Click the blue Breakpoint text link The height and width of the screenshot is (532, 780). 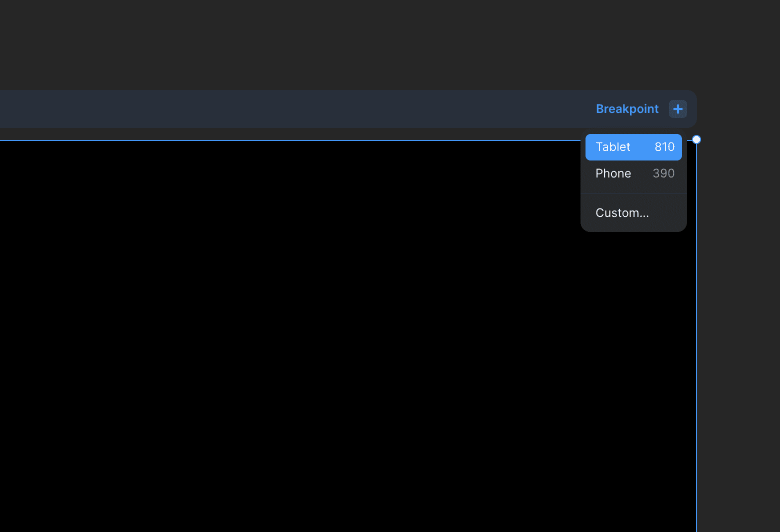coord(627,109)
